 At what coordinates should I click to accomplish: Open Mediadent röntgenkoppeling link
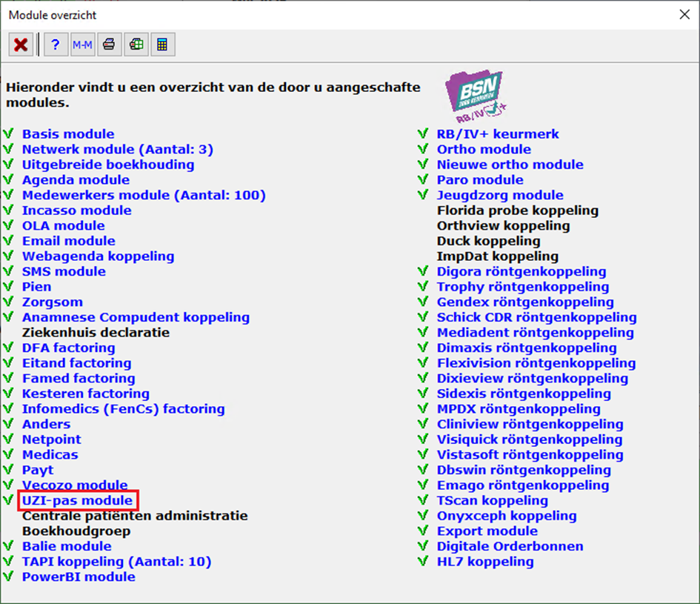tap(536, 332)
